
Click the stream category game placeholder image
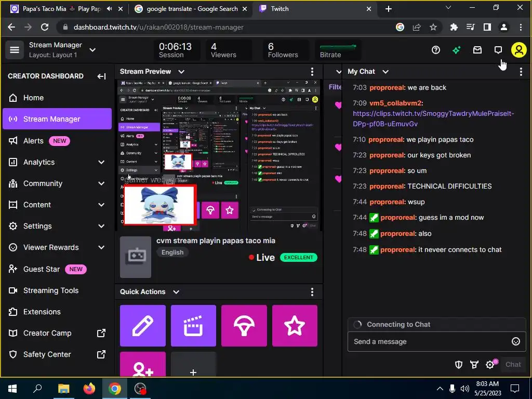click(136, 257)
